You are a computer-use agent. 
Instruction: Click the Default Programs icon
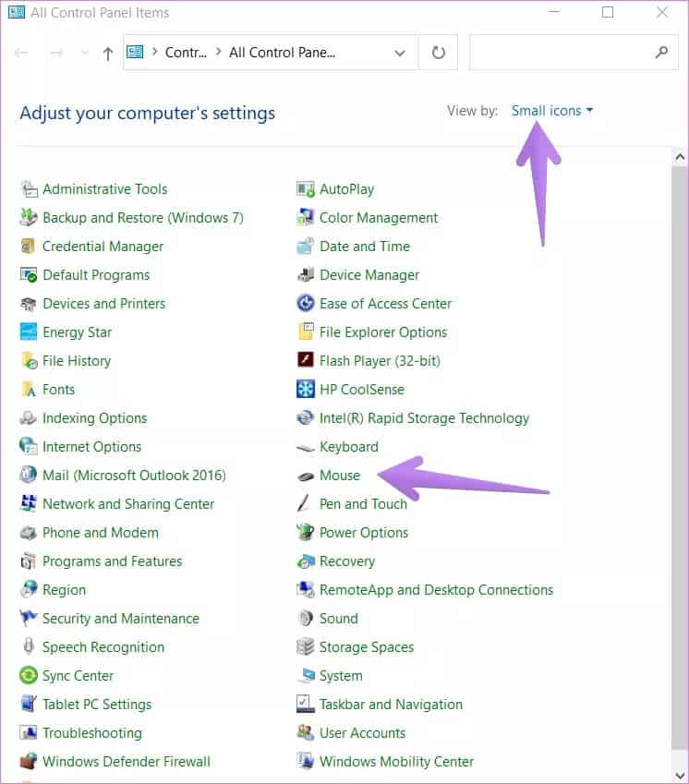(29, 275)
